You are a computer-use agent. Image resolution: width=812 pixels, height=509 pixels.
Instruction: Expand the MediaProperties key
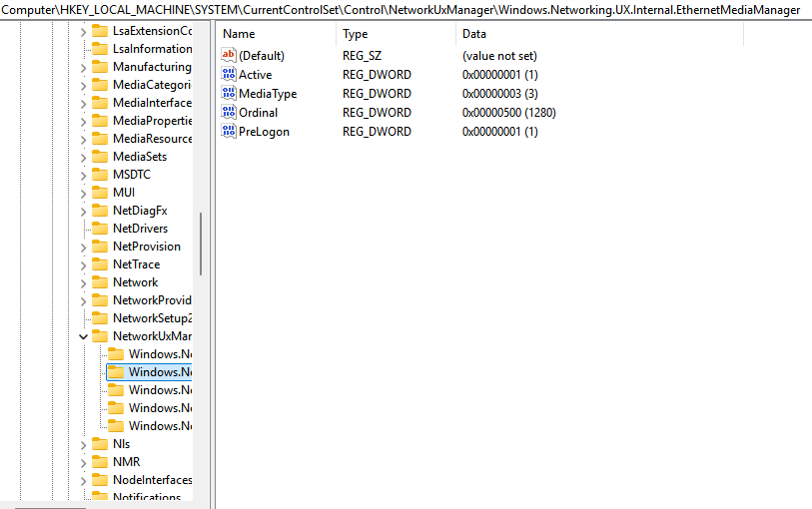83,122
